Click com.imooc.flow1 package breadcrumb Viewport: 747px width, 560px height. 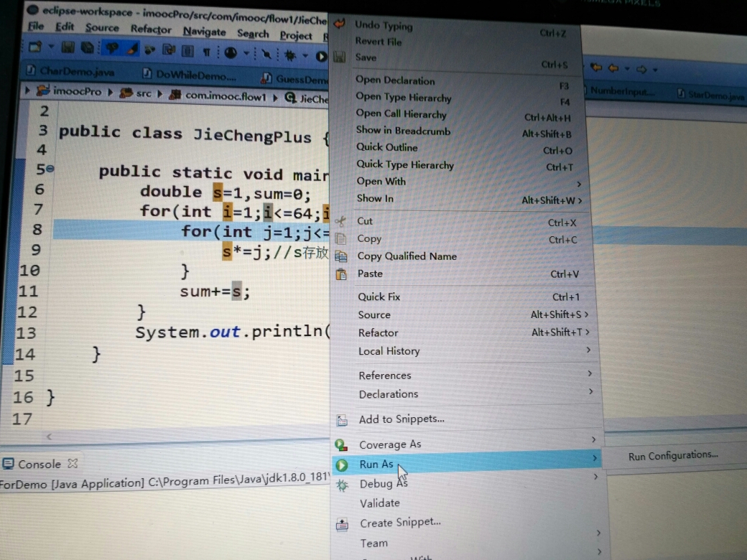coord(218,95)
